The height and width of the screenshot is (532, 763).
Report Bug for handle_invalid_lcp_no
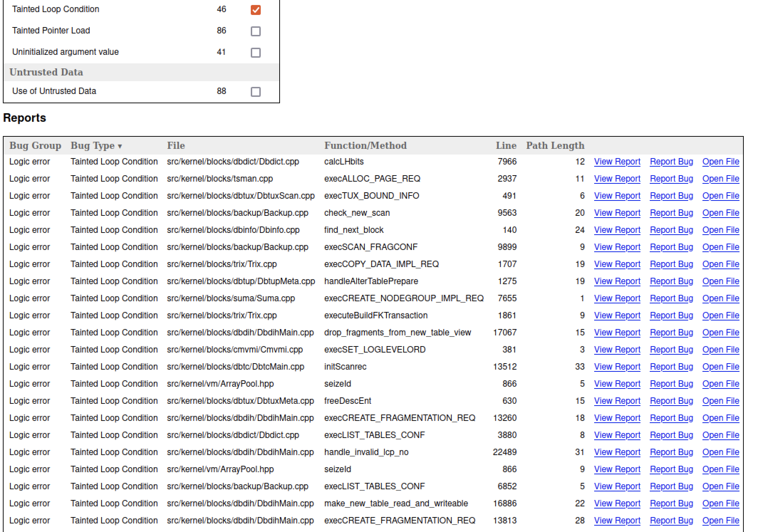click(671, 452)
